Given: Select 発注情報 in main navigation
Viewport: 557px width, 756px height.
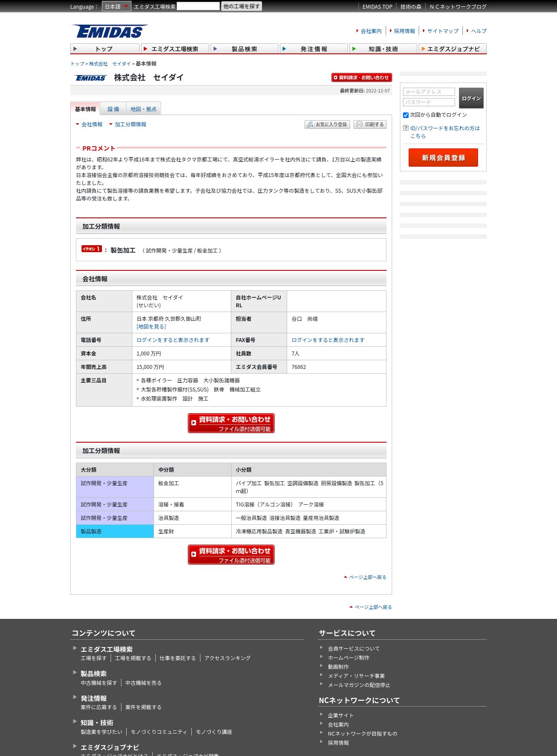Looking at the screenshot, I should pyautogui.click(x=314, y=49).
